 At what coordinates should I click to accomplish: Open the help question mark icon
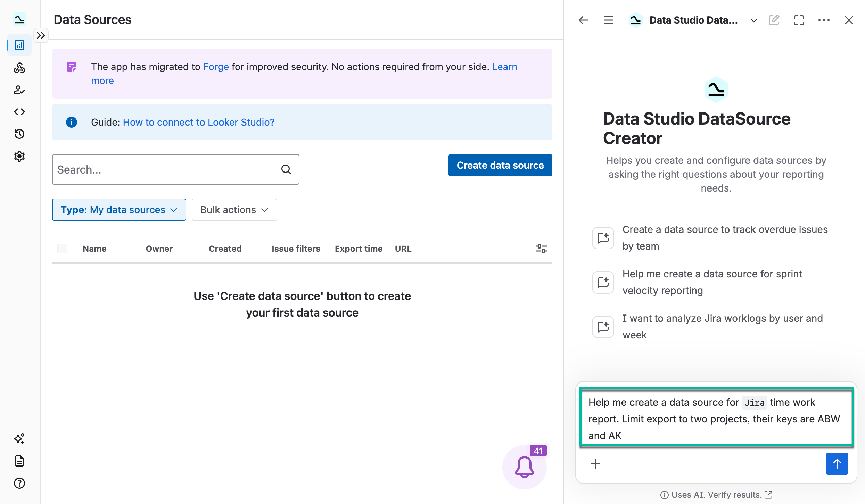(19, 483)
